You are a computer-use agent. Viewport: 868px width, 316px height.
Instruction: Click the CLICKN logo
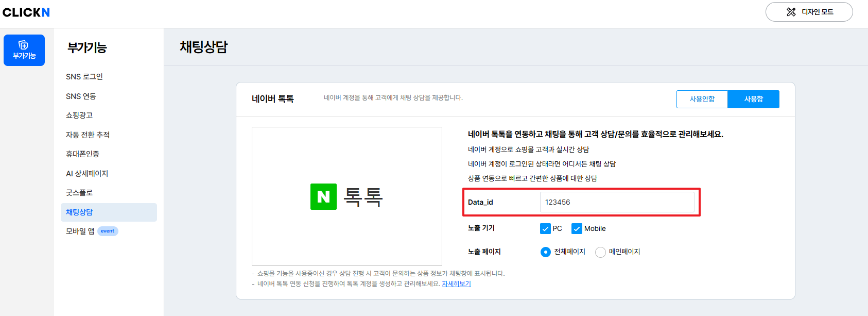tap(26, 12)
